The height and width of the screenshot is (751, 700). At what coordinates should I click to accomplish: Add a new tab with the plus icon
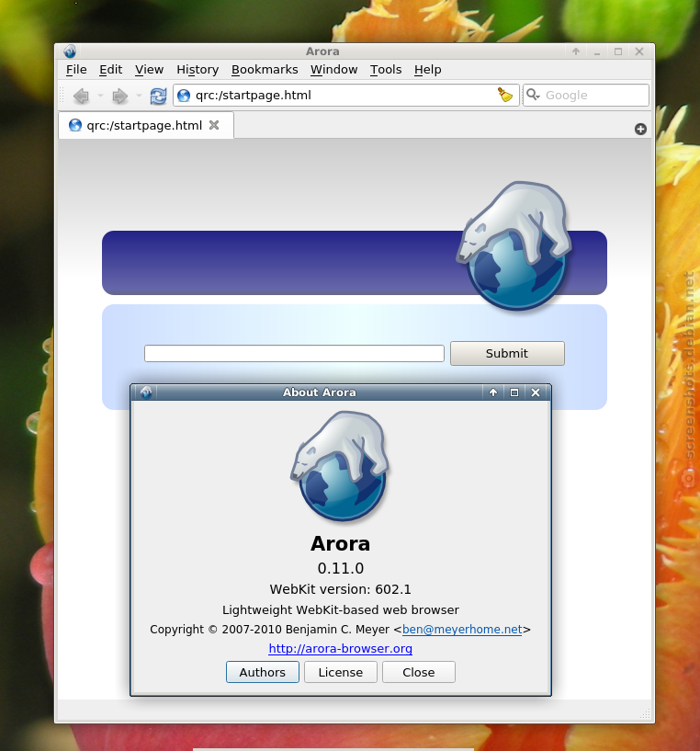(640, 129)
